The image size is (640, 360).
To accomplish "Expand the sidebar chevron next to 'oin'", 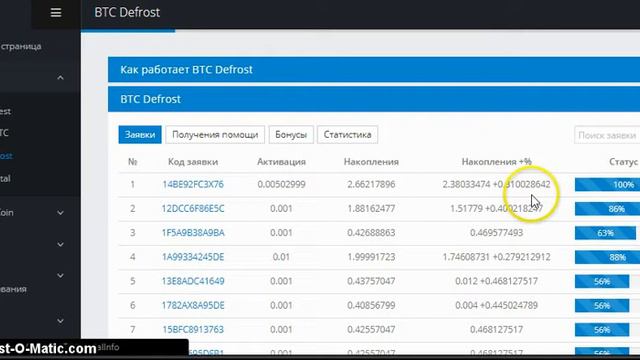I will [x=60, y=213].
